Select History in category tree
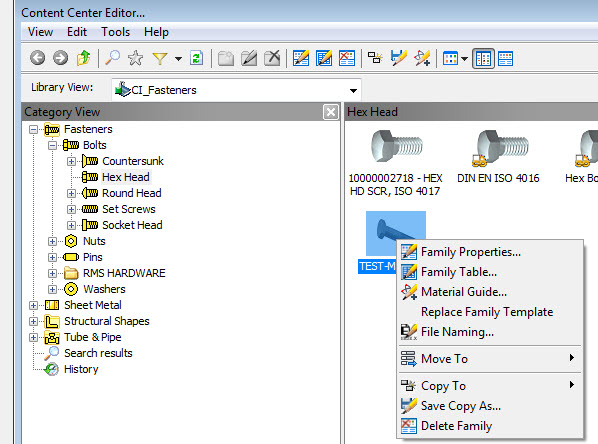This screenshot has height=444, width=598. click(81, 369)
